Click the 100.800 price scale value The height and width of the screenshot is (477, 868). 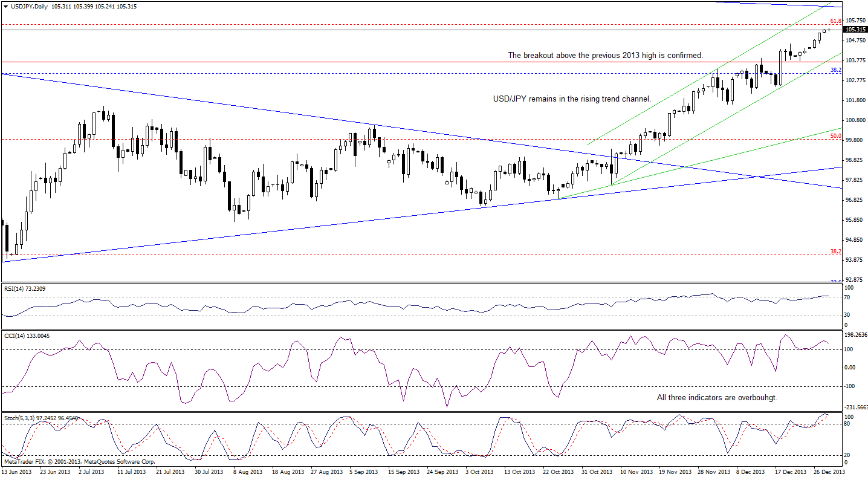855,120
